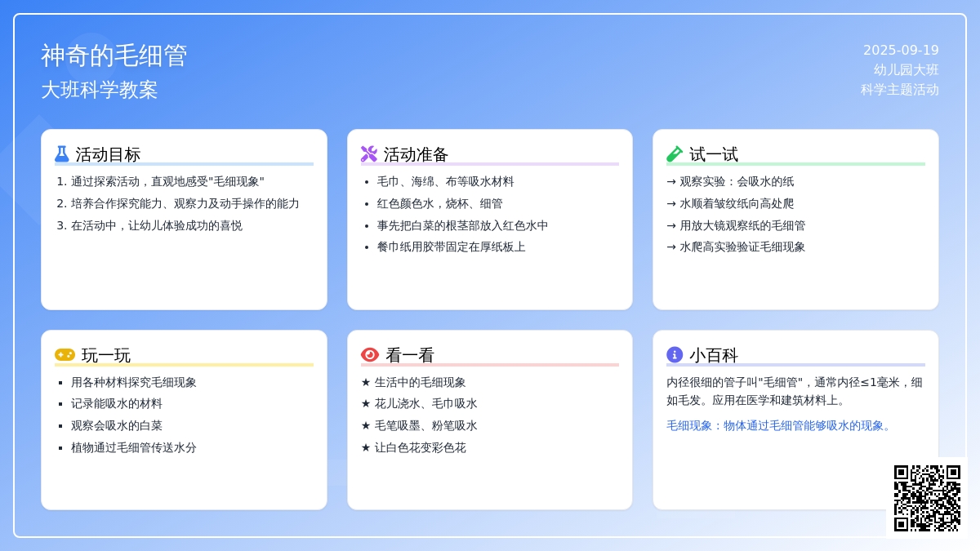Click the 科学主题活动 label
This screenshot has height=551, width=980.
(x=899, y=90)
